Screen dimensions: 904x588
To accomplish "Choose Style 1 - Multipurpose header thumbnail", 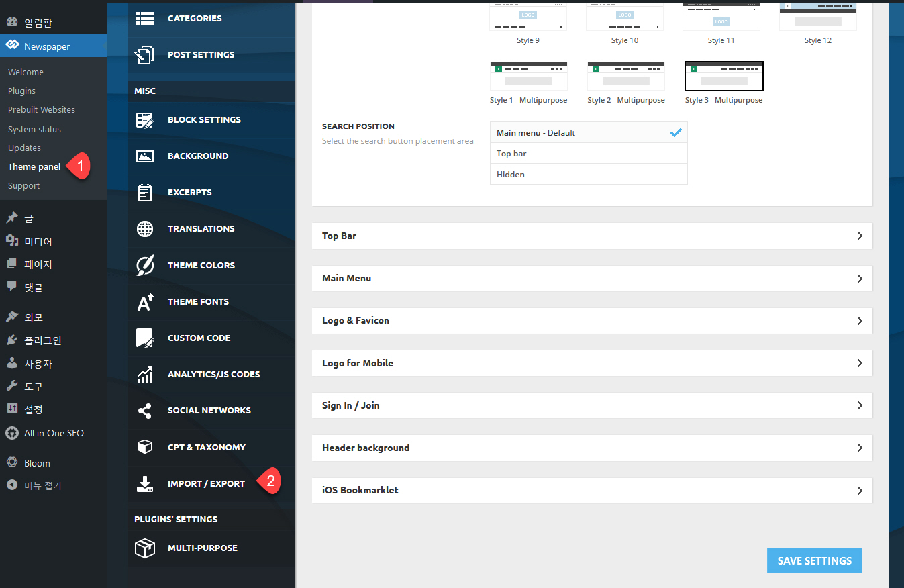I will 529,77.
